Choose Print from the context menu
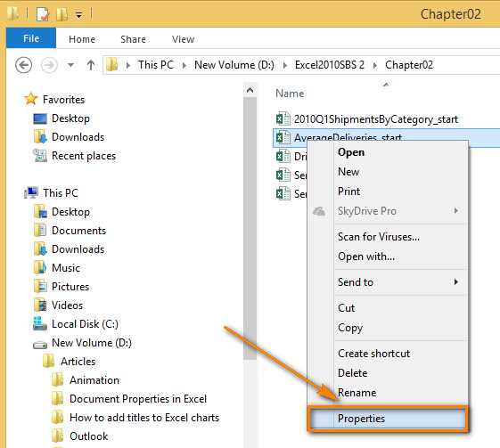This screenshot has height=448, width=500. 348,191
